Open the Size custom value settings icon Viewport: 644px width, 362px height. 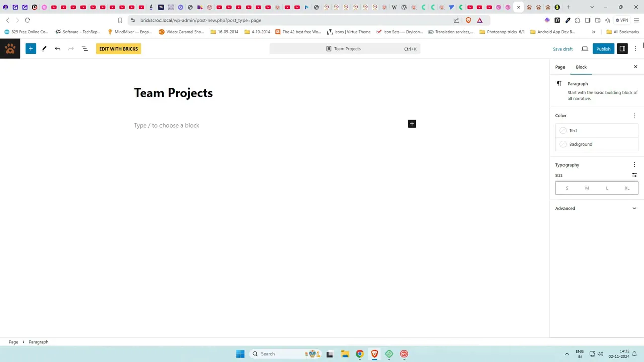pos(634,175)
